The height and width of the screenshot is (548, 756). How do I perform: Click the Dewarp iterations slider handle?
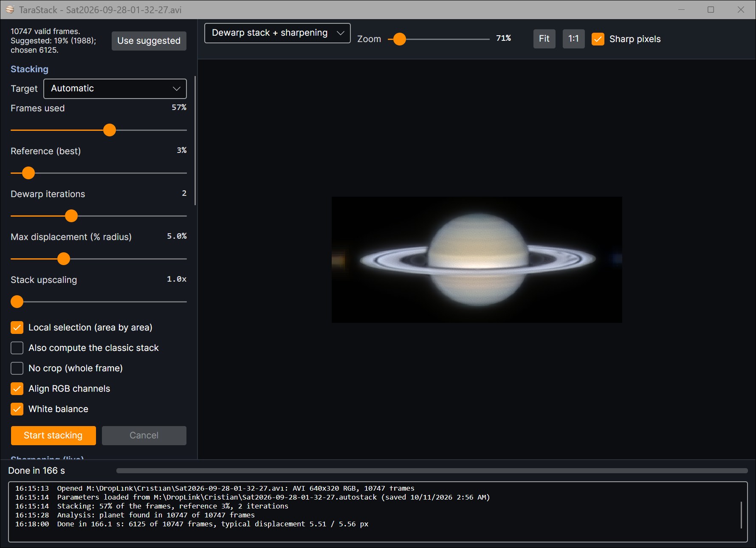[x=71, y=216]
